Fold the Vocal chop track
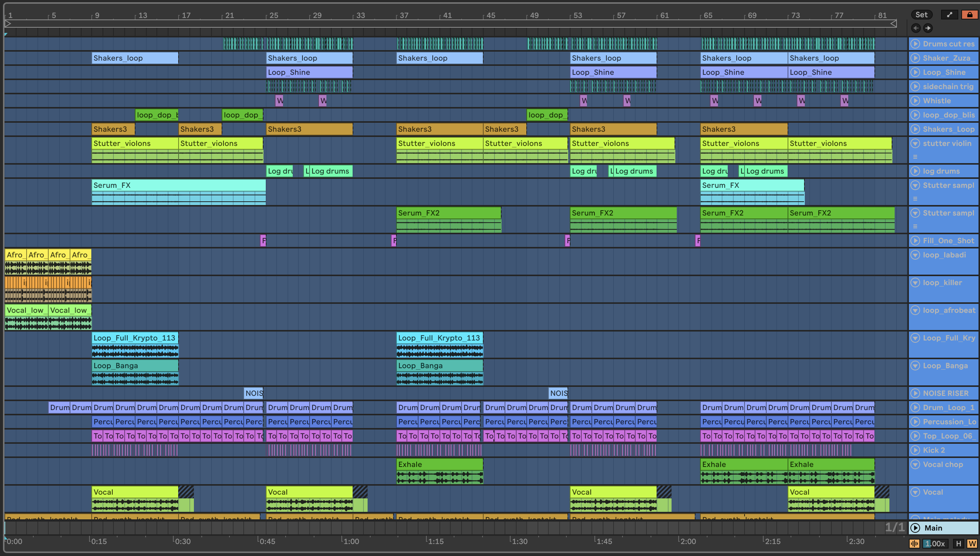 coord(915,465)
